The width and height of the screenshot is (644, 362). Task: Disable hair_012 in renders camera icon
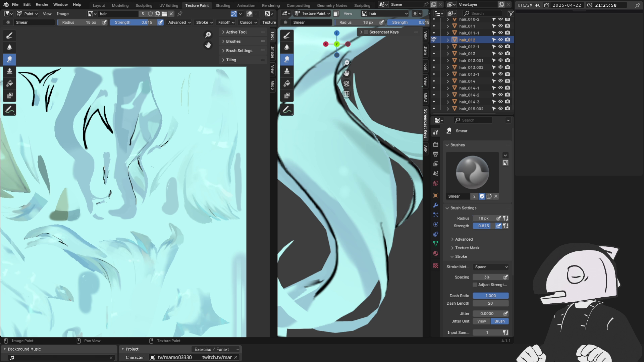(x=507, y=40)
